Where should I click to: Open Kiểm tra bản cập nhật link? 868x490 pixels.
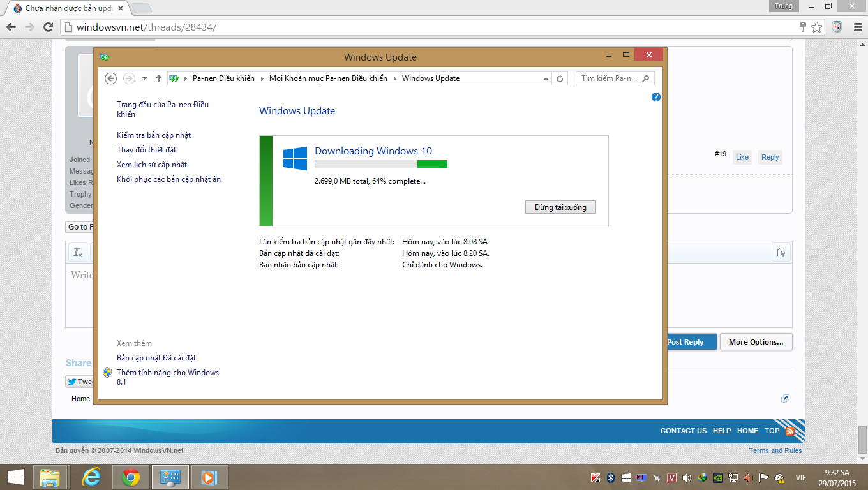coord(154,135)
